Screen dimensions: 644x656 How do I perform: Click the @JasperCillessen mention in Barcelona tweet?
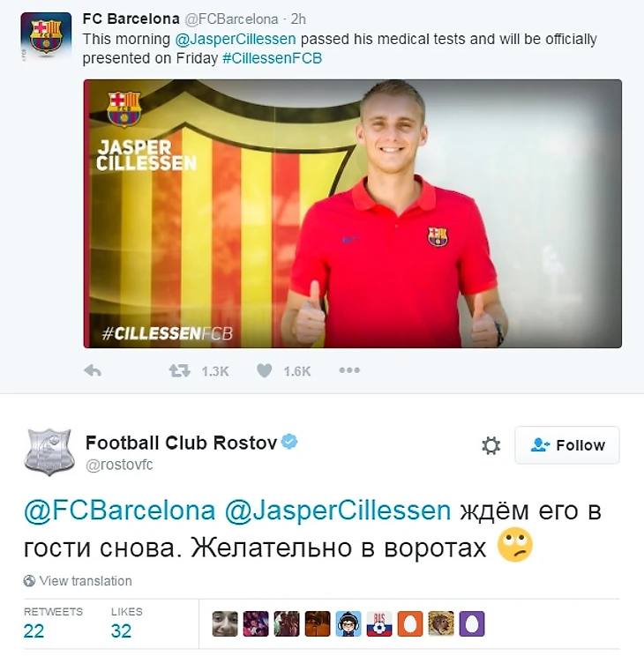[236, 39]
